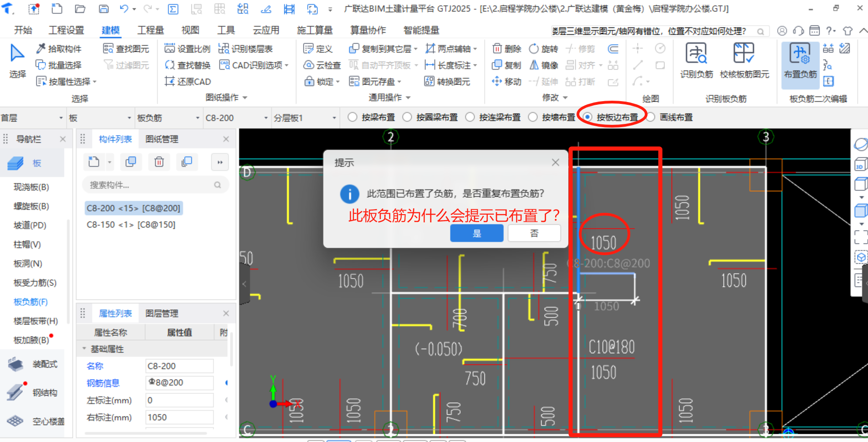Select C8-150 <1> [C8@150] component
This screenshot has width=868, height=442.
(131, 225)
